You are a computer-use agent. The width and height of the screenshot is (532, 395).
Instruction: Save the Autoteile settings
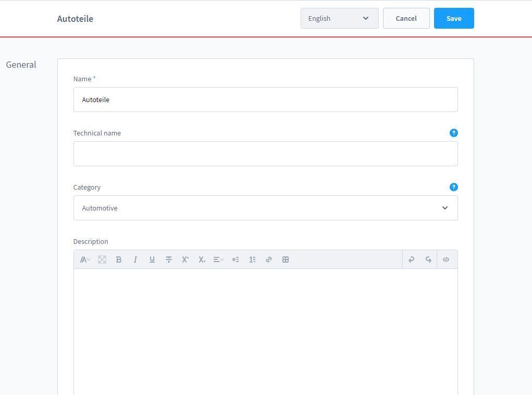click(454, 18)
